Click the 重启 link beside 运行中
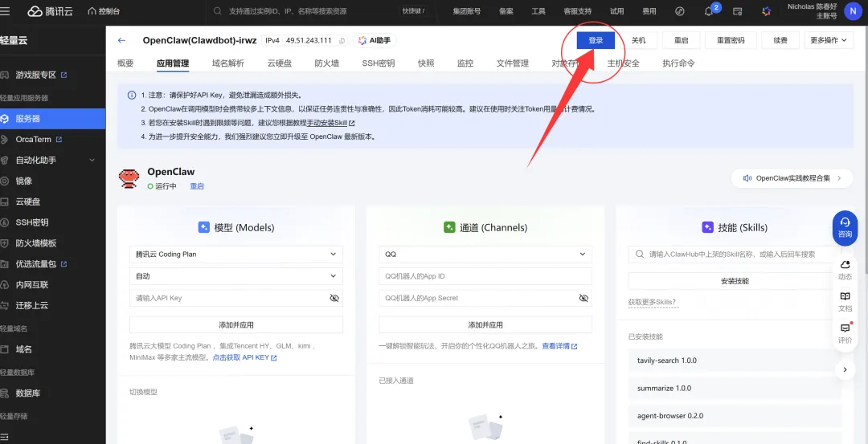 tap(197, 186)
